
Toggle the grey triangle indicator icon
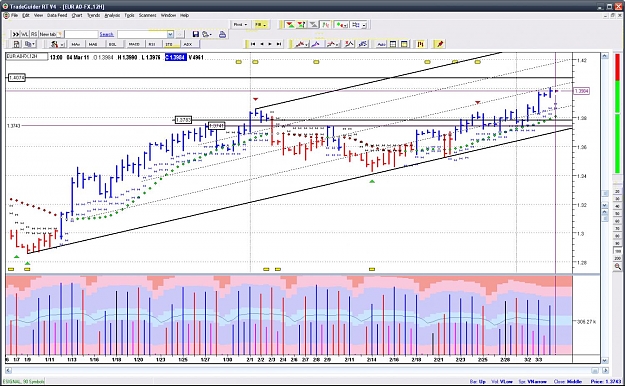(x=314, y=25)
